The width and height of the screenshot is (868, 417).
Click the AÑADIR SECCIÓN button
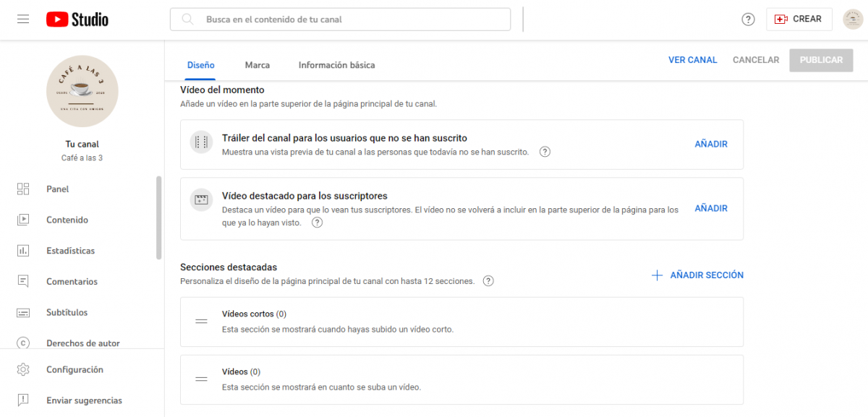point(698,275)
